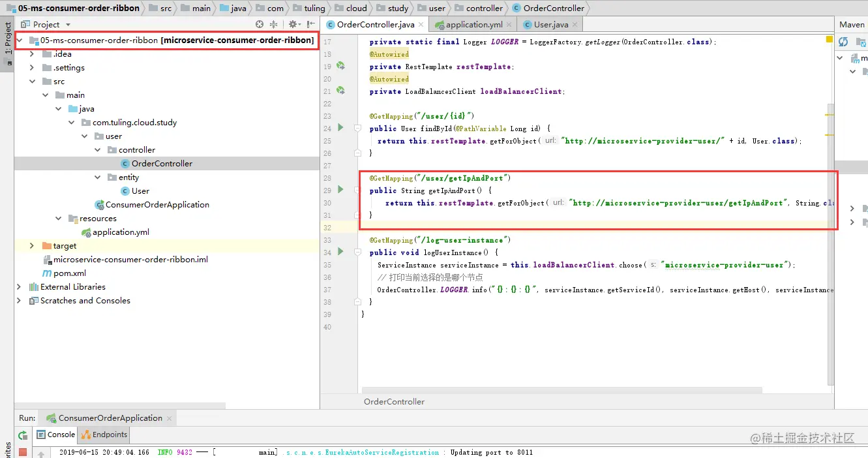868x458 pixels.
Task: Collapse the main folder in tree
Action: click(45, 95)
